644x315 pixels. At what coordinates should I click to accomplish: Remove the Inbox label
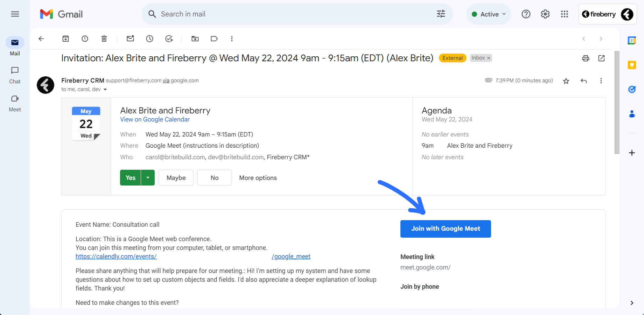(489, 58)
